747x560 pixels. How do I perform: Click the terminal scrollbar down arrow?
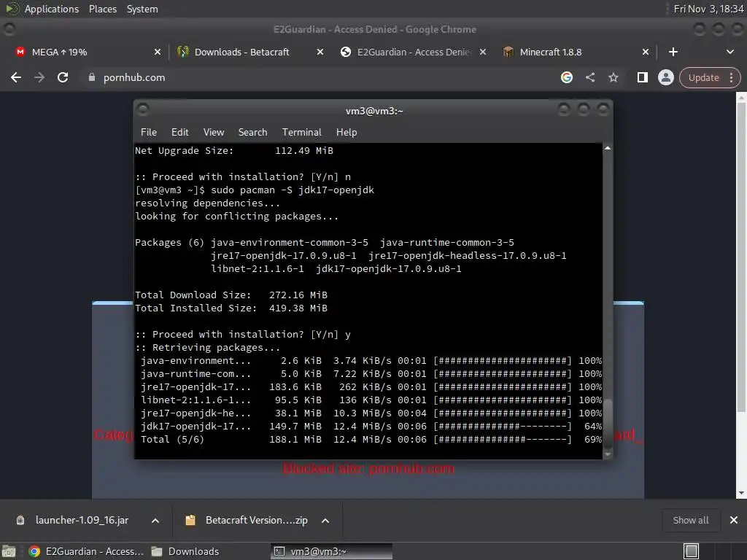(x=608, y=454)
